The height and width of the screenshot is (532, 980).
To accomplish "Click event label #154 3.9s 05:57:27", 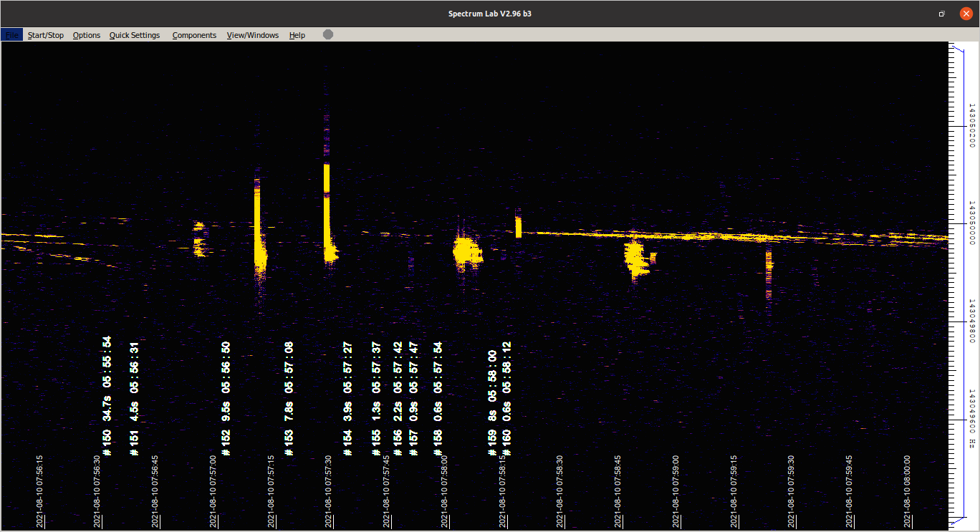I will [347, 398].
